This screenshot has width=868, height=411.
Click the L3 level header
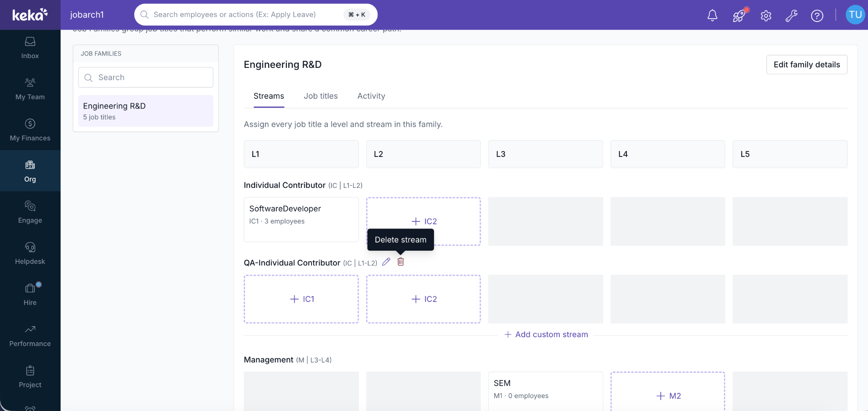click(545, 154)
